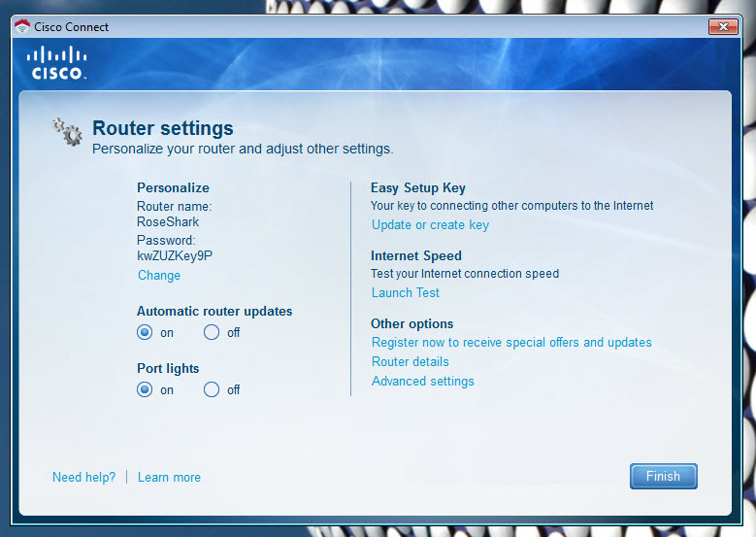Click the Test your Internet connection speed text
Viewport: 756px width, 537px height.
point(465,274)
